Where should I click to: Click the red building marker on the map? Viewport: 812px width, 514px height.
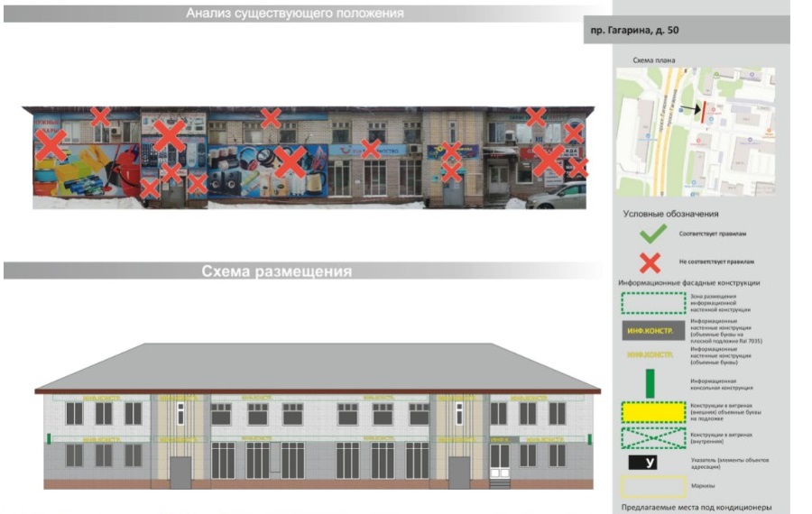(x=704, y=113)
